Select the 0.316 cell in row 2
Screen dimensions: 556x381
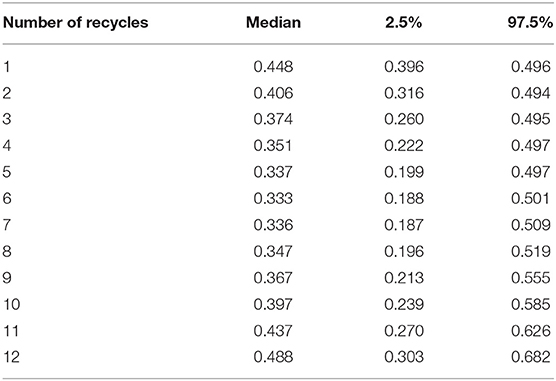coord(404,93)
